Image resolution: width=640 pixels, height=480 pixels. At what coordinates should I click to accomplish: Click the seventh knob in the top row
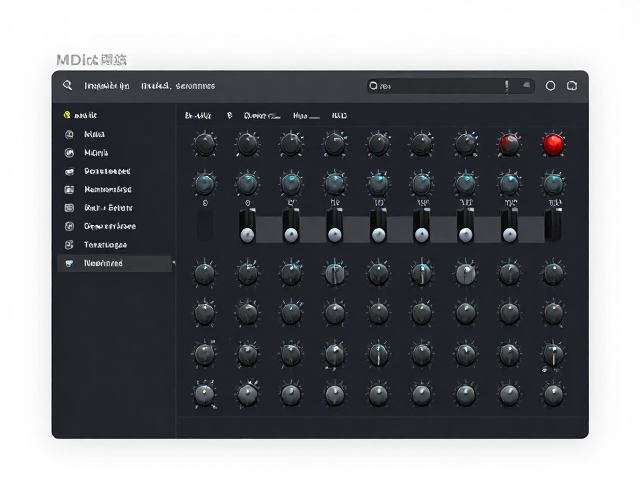coord(466,144)
